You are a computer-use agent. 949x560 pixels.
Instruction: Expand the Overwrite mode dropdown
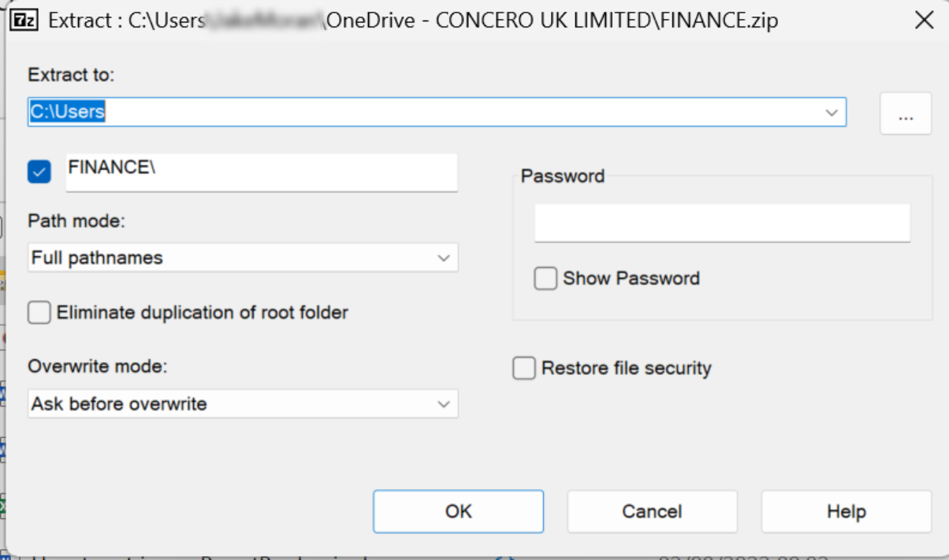(x=242, y=404)
